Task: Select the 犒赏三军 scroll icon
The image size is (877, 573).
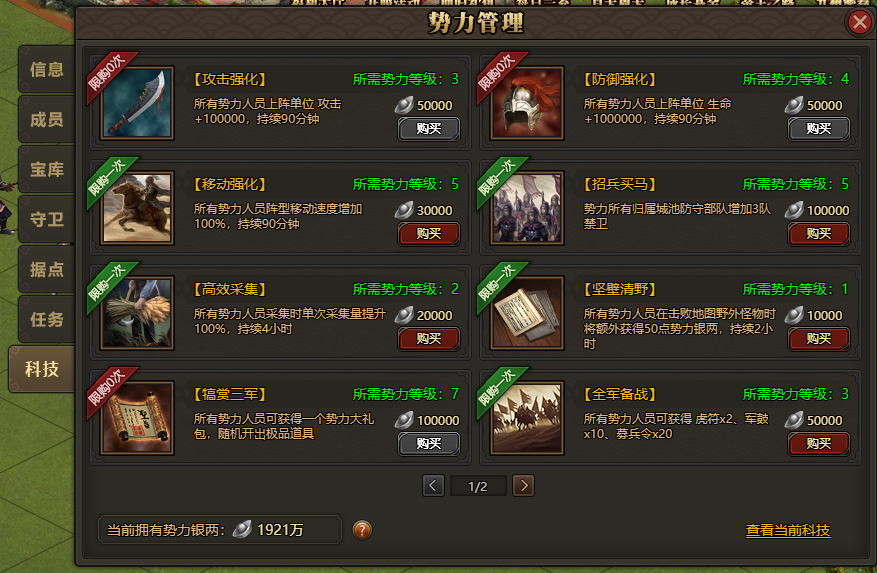Action: 137,418
